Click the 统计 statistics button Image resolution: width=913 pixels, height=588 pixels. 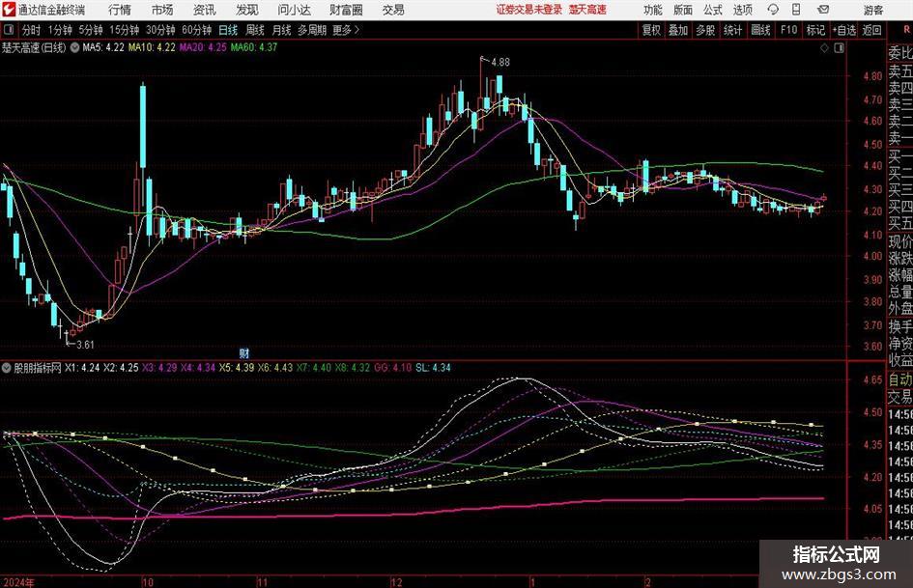coord(732,30)
